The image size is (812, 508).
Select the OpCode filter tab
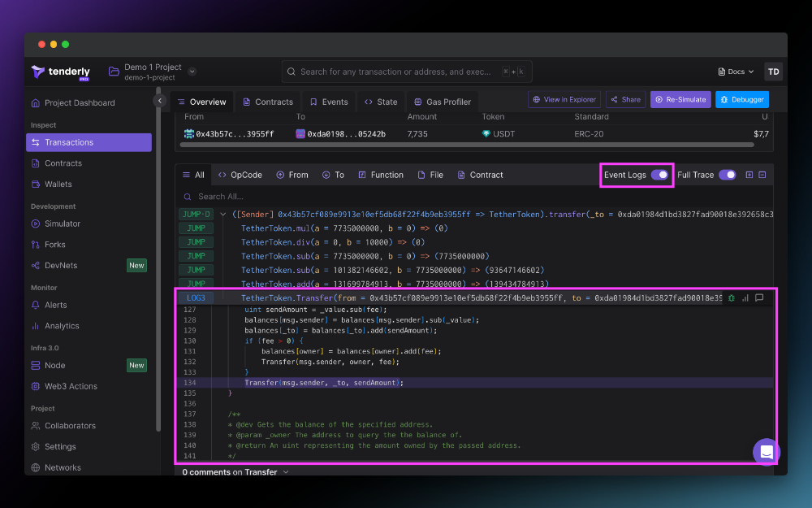pyautogui.click(x=240, y=174)
